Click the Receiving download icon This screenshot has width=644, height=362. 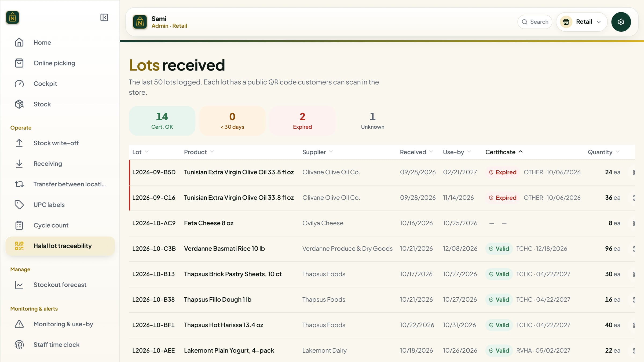pos(19,164)
